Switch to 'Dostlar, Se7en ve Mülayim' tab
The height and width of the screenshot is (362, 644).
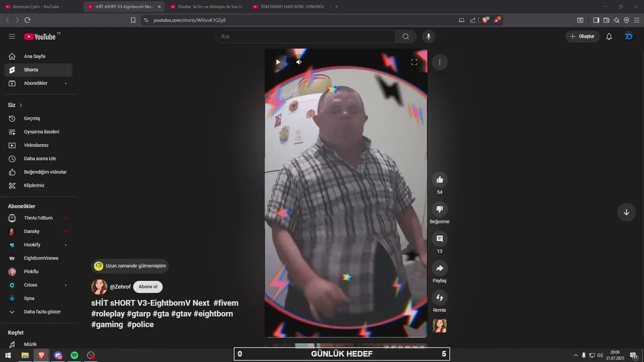pos(206,7)
